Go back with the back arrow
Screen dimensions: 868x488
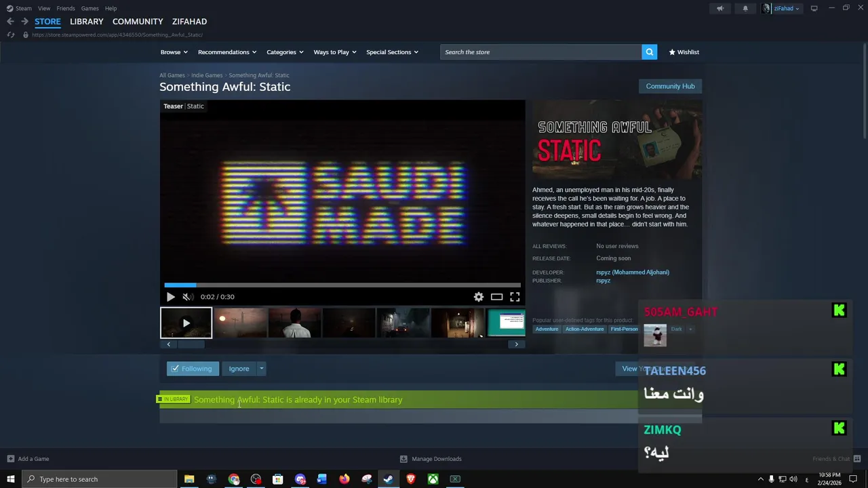pos(10,22)
